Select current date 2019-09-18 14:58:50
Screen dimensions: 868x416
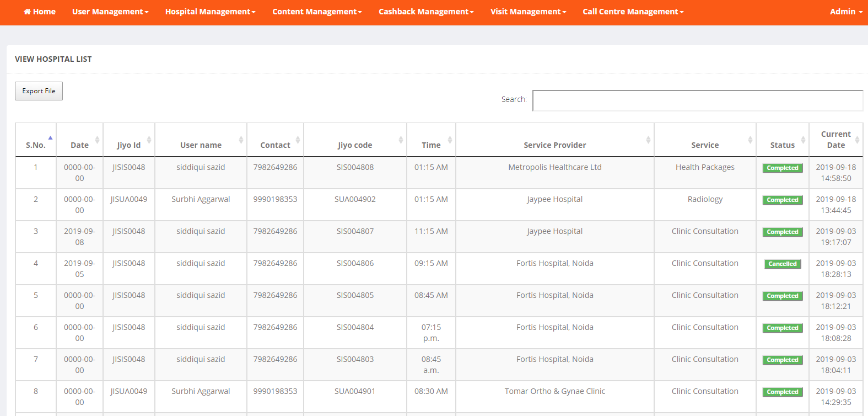[836, 173]
